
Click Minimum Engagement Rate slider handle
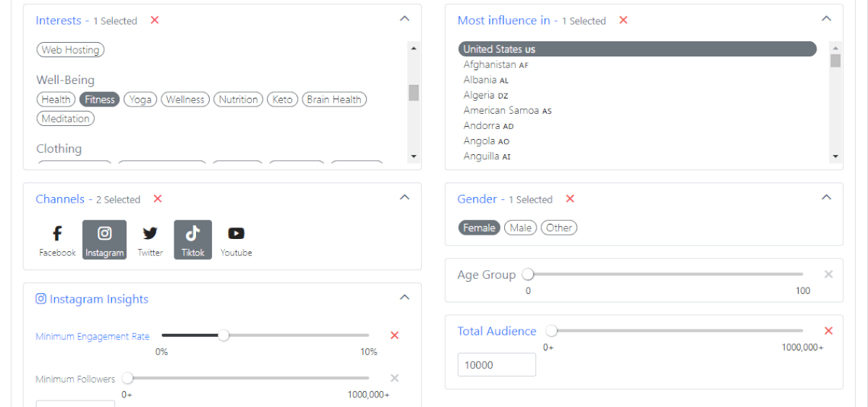(224, 335)
